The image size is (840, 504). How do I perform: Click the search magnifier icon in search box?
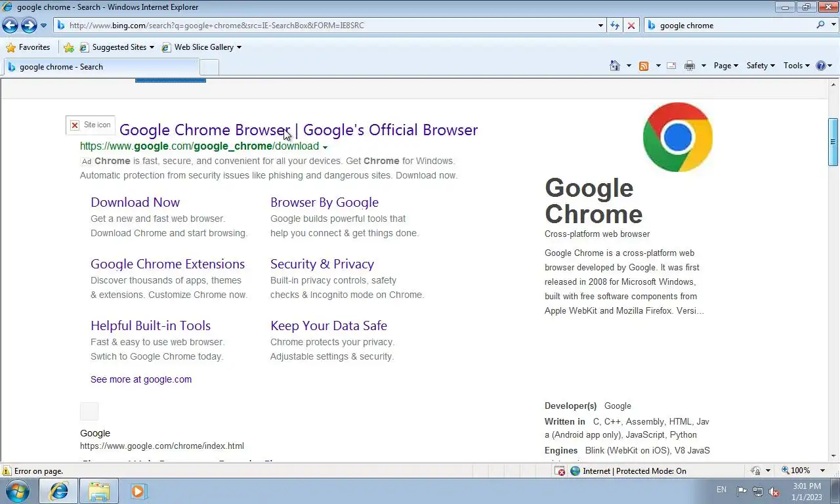820,25
